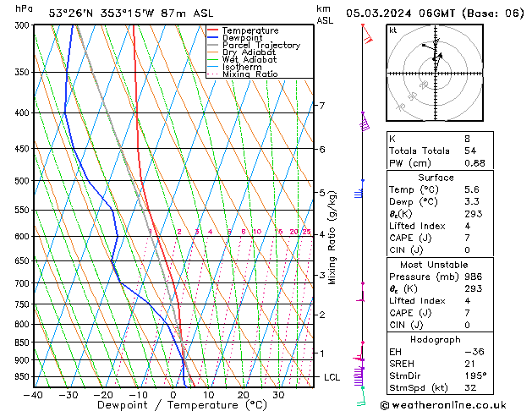Click the red wind barb at 300 hPa

(366, 36)
